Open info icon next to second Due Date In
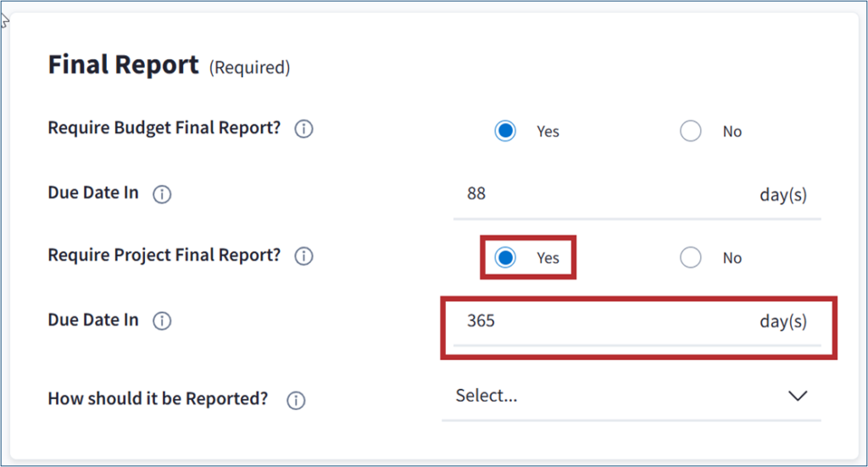This screenshot has width=868, height=467. pos(162,321)
